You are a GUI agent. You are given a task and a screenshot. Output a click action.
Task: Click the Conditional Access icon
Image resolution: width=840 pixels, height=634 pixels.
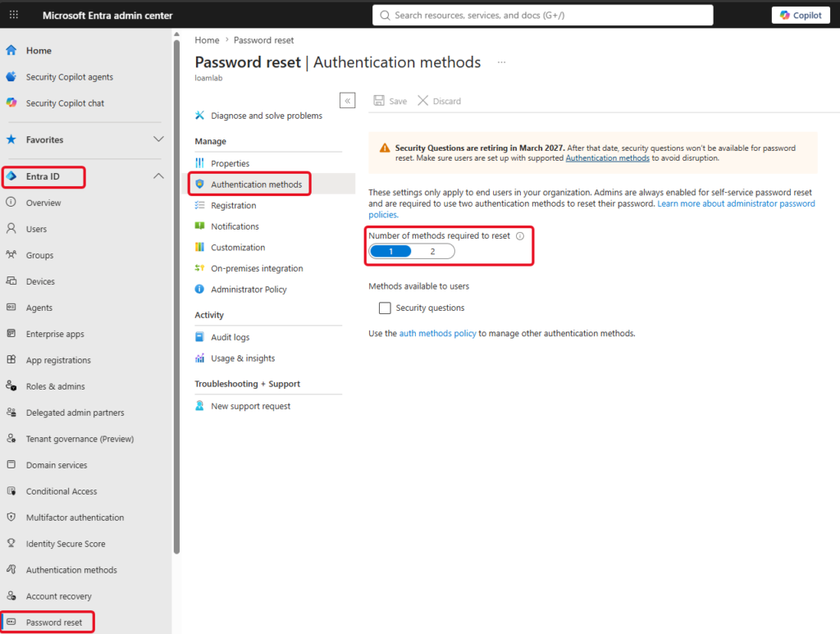pos(11,491)
